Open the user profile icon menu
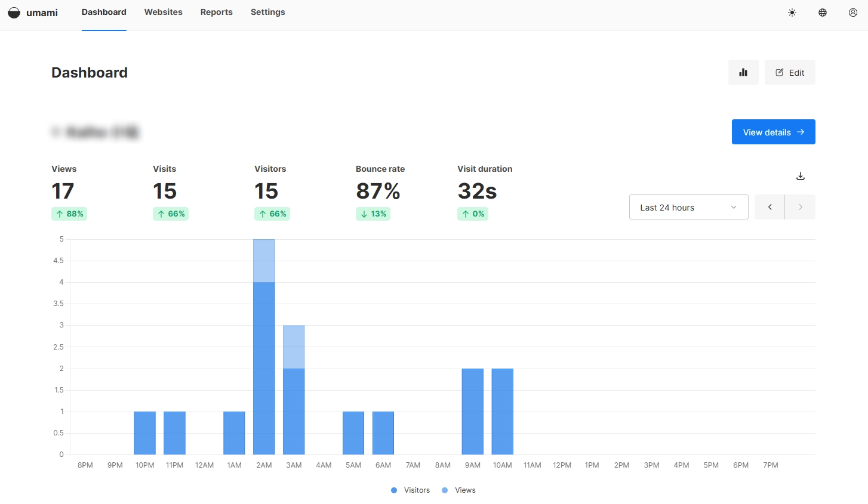Screen dimensions: 868x504 (853, 13)
